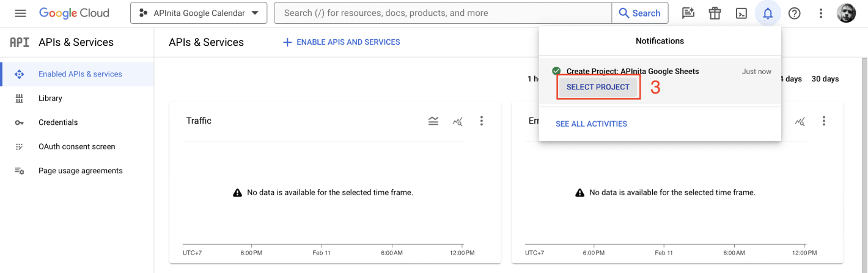Open Credentials page in sidebar
868x273 pixels.
click(x=58, y=122)
